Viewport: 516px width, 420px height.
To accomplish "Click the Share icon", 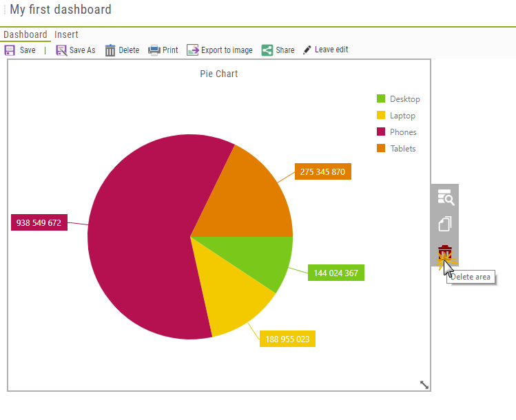I will (267, 50).
